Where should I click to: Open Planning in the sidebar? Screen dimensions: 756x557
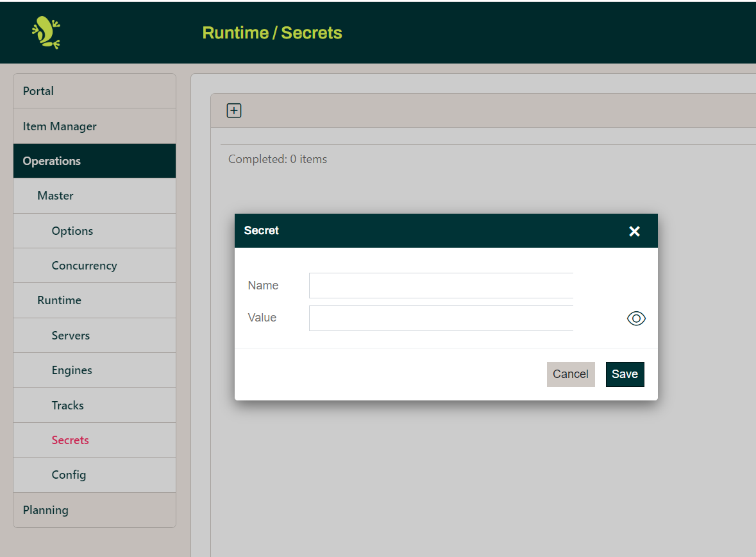(x=46, y=510)
